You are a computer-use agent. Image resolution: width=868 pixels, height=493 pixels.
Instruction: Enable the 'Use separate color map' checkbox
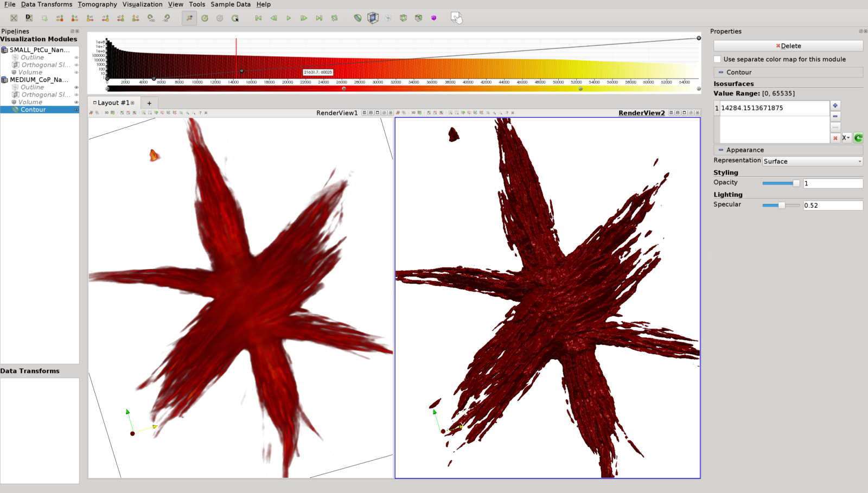click(717, 59)
